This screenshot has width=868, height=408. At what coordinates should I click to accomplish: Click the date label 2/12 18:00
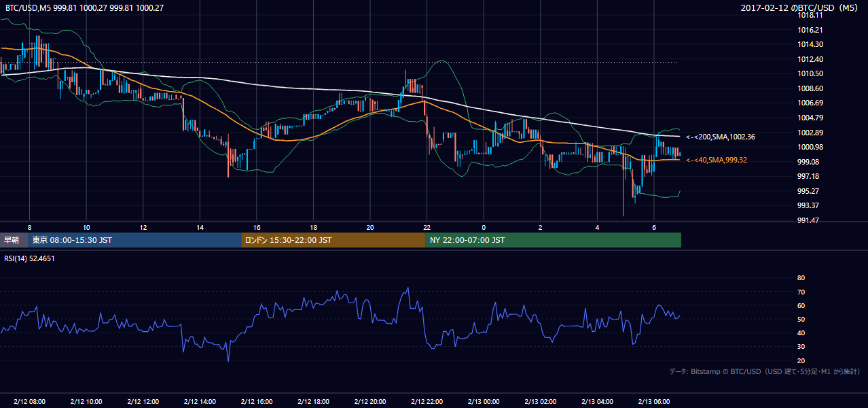(x=313, y=401)
